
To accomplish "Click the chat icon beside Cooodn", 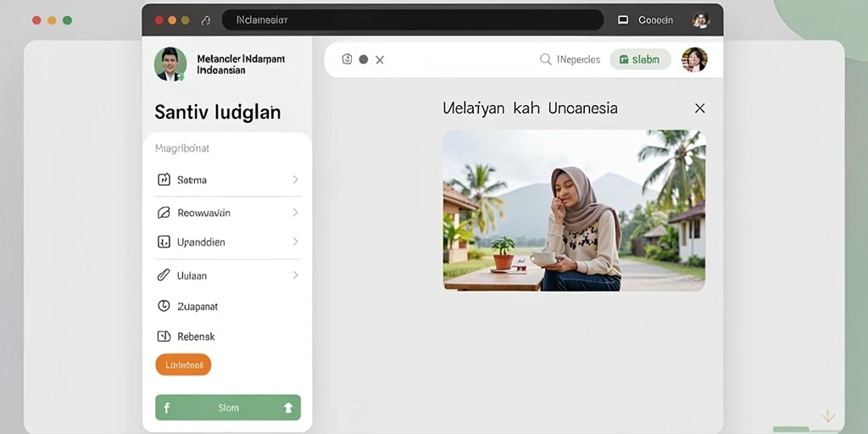I will point(623,20).
